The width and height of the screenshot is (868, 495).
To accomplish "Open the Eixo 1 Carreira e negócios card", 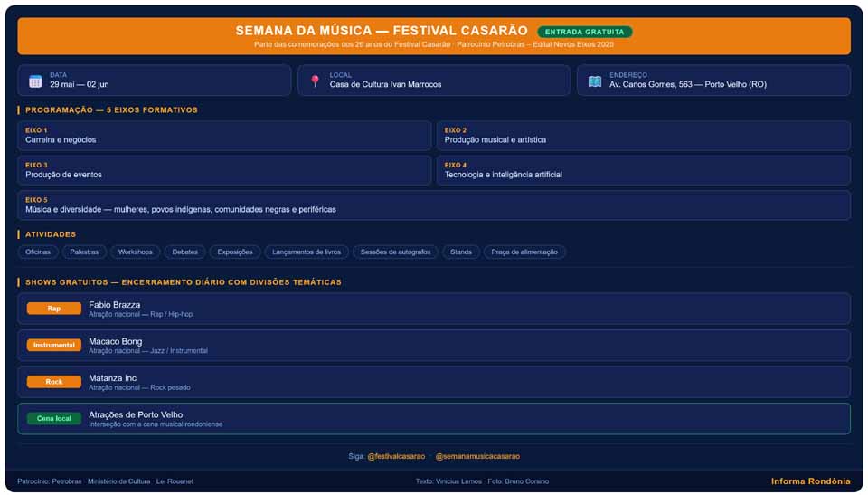I will (x=224, y=135).
